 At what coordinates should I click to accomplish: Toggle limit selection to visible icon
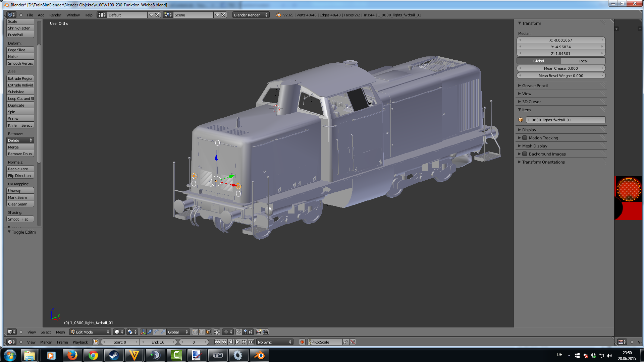tap(217, 332)
